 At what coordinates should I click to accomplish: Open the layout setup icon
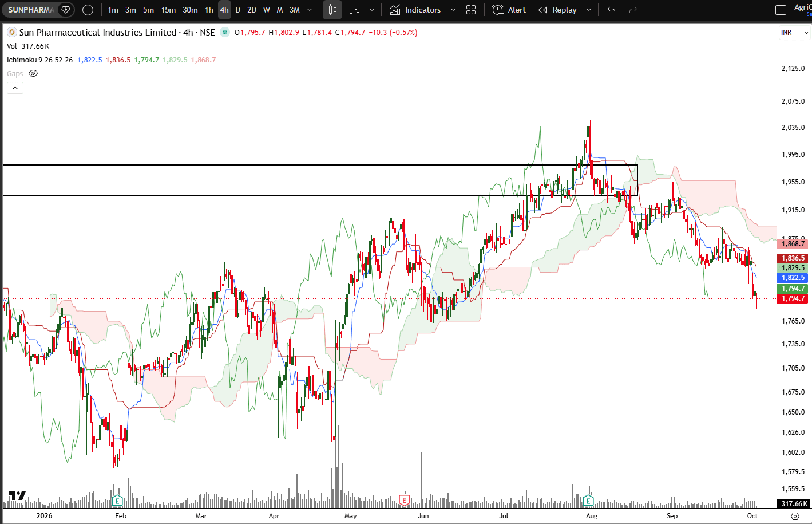click(x=781, y=10)
